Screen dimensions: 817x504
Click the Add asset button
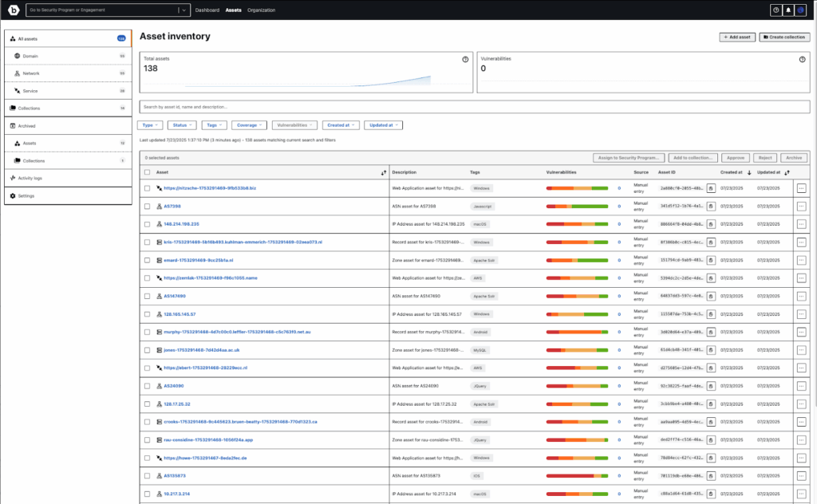736,37
